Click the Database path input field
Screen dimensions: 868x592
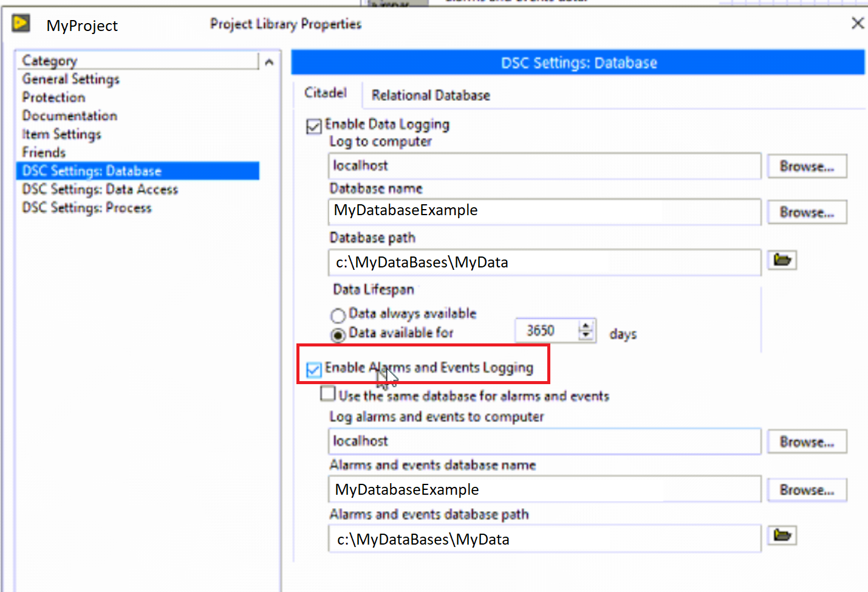[544, 263]
